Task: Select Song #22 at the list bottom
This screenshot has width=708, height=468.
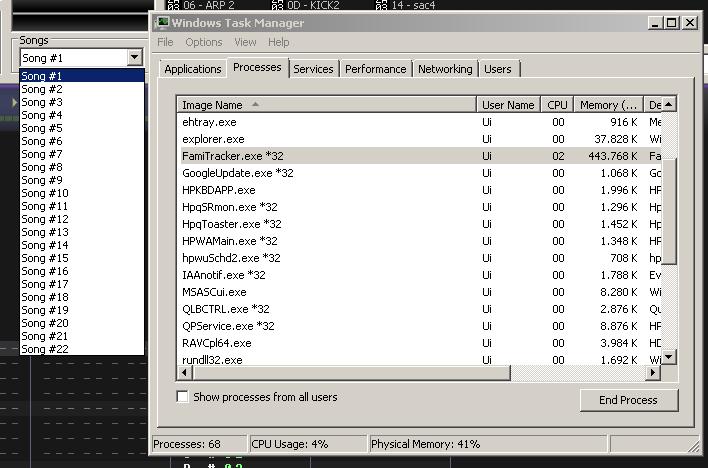Action: (45, 349)
